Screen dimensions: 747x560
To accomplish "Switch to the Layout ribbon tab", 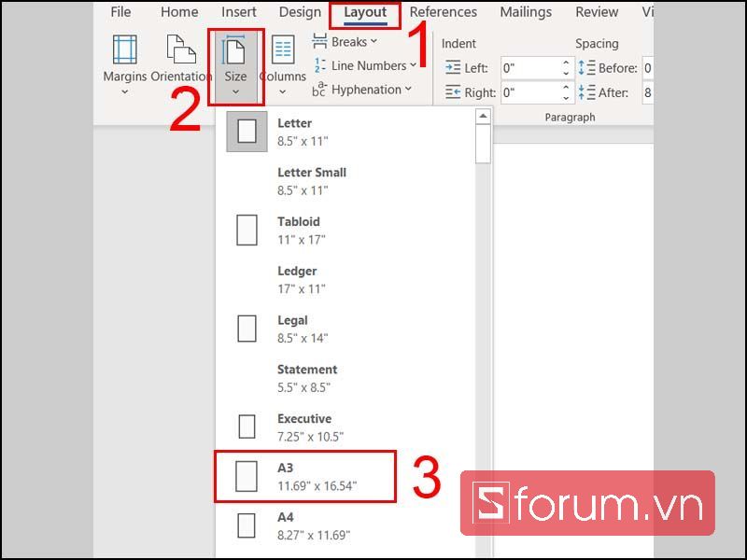I will coord(365,13).
